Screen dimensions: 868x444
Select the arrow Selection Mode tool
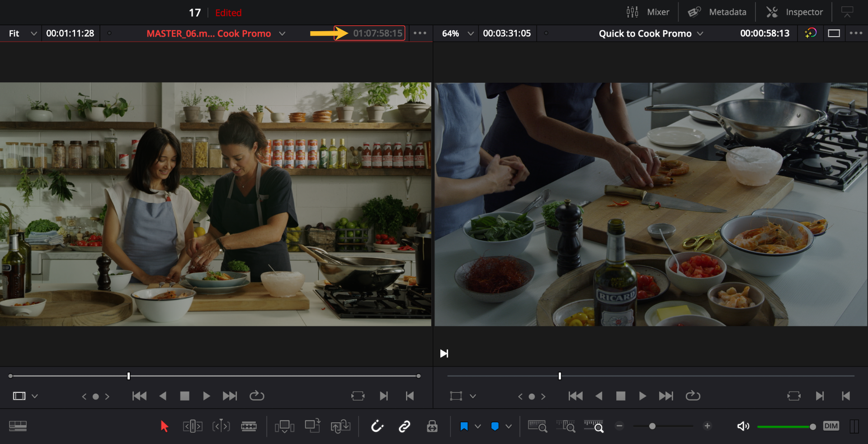point(164,426)
